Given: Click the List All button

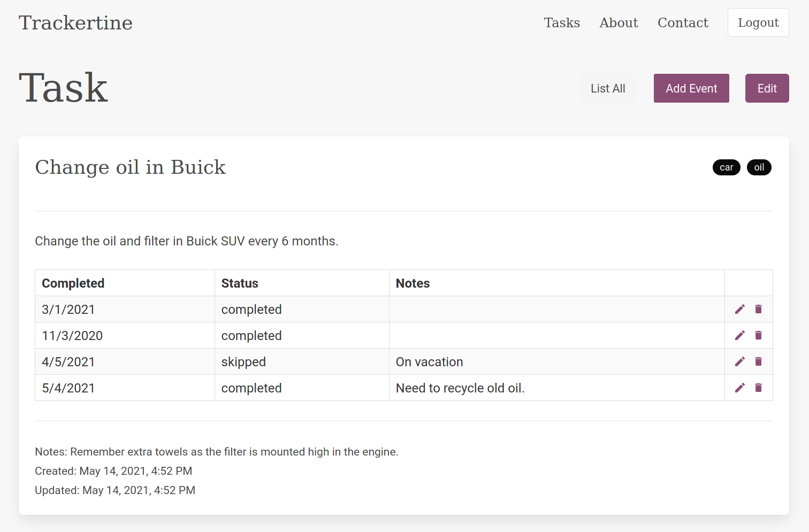Looking at the screenshot, I should point(608,88).
